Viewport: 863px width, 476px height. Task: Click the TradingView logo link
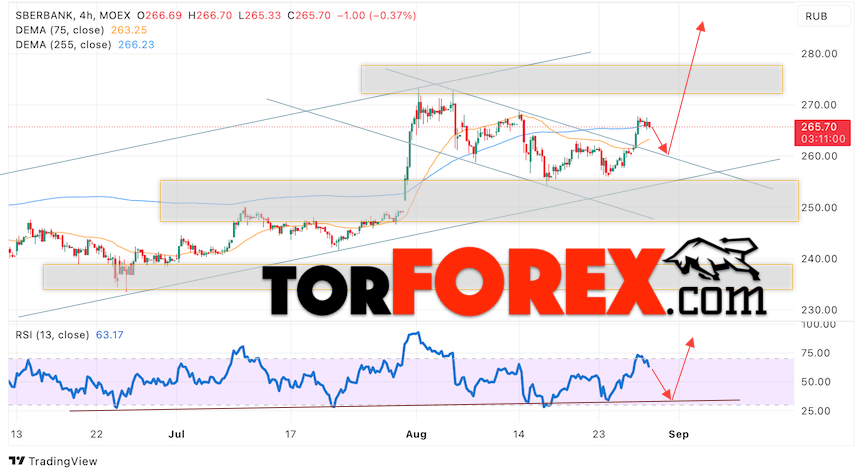(x=53, y=461)
